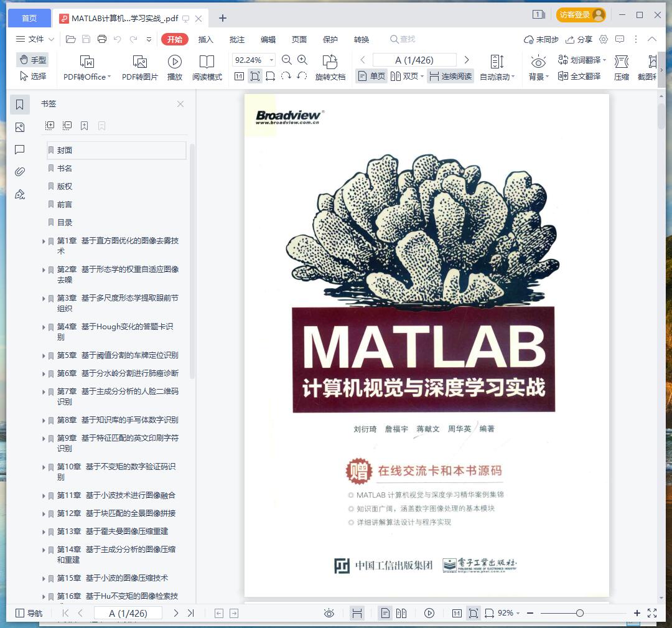The image size is (672, 628).
Task: Toggle single page view in status bar
Action: 385,613
